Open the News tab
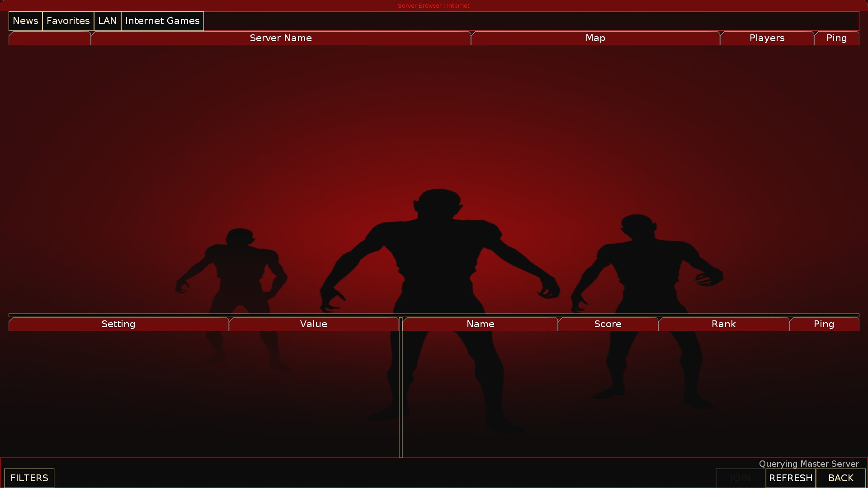 pos(25,21)
